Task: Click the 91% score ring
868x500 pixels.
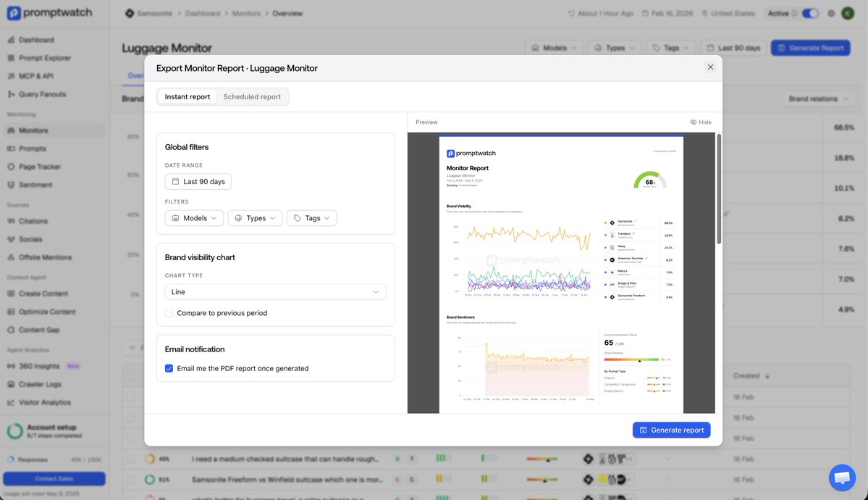Action: click(x=150, y=480)
